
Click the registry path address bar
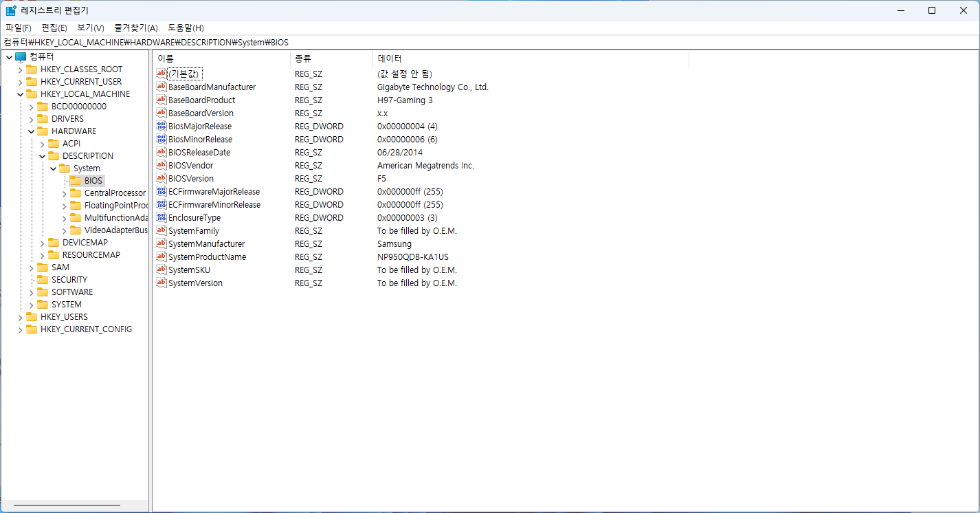[x=490, y=42]
